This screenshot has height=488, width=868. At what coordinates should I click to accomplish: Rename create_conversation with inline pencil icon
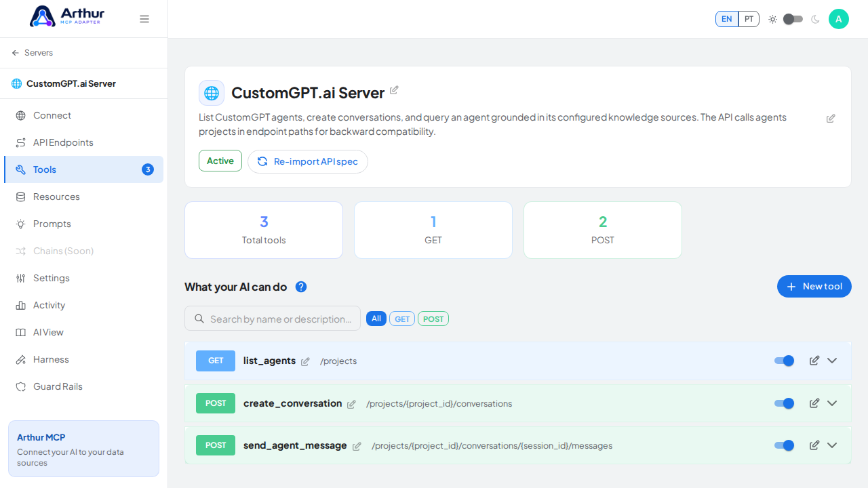351,405
